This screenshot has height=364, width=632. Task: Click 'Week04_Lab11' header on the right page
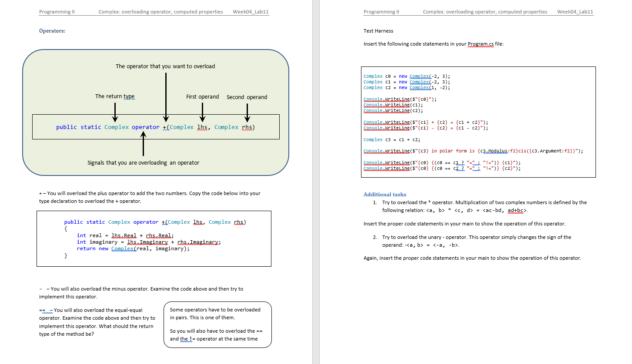click(x=575, y=12)
